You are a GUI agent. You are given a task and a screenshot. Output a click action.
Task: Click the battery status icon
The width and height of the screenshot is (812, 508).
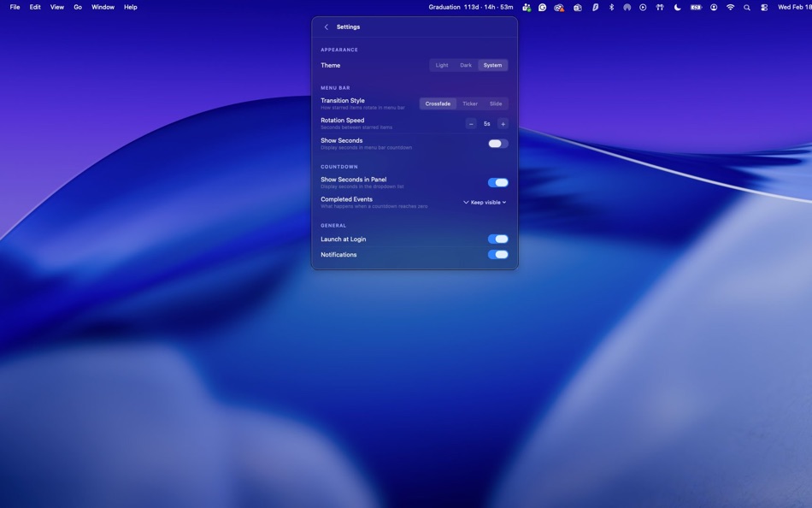(695, 6)
